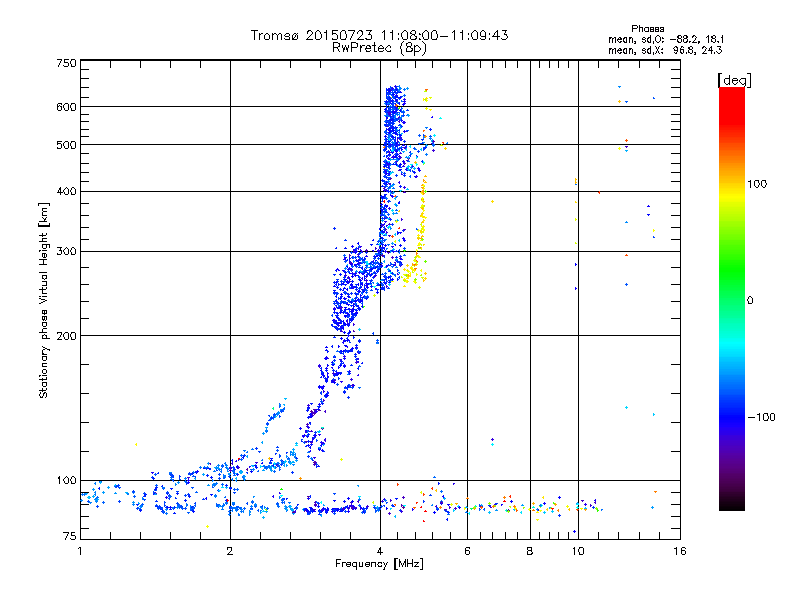The width and height of the screenshot is (800, 600).
Task: Click the x-axis tick label '4'
Action: coord(380,551)
